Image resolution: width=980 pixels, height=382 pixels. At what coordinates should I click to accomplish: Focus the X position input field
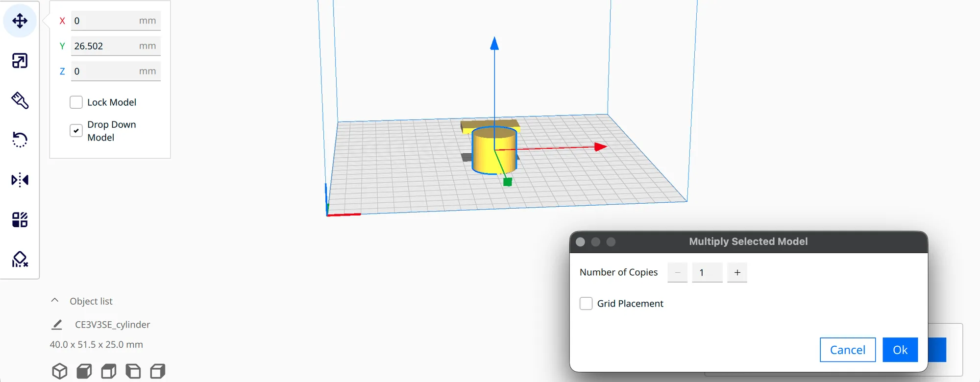[116, 21]
